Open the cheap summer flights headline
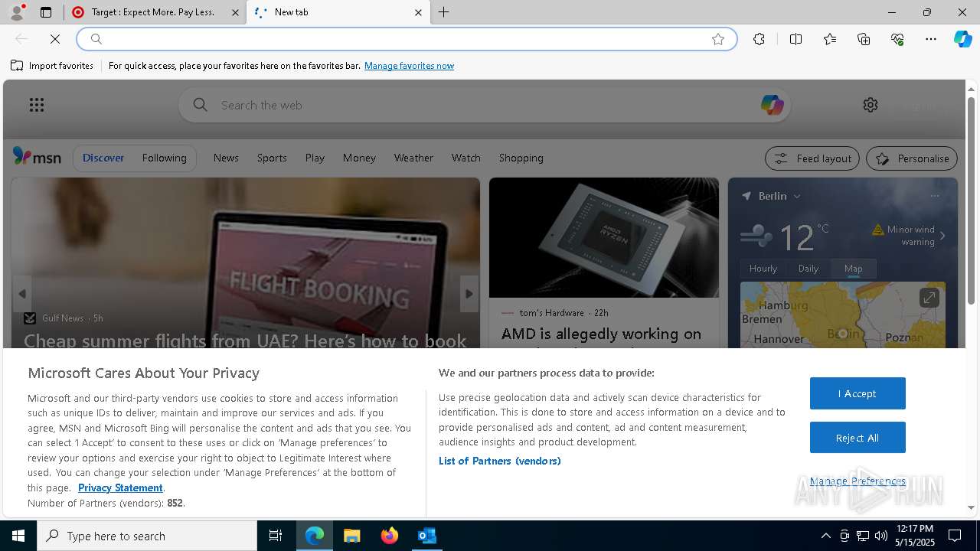Screen dimensions: 980x551 coord(245,341)
